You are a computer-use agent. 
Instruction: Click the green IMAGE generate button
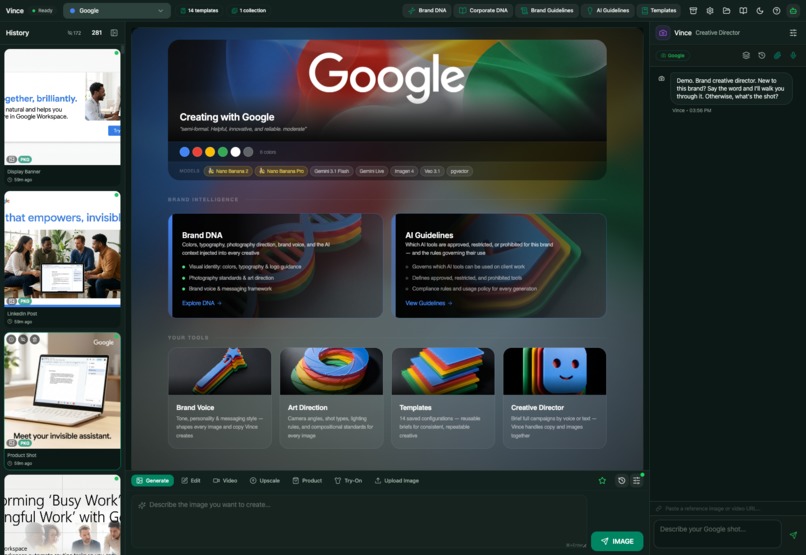click(x=617, y=541)
